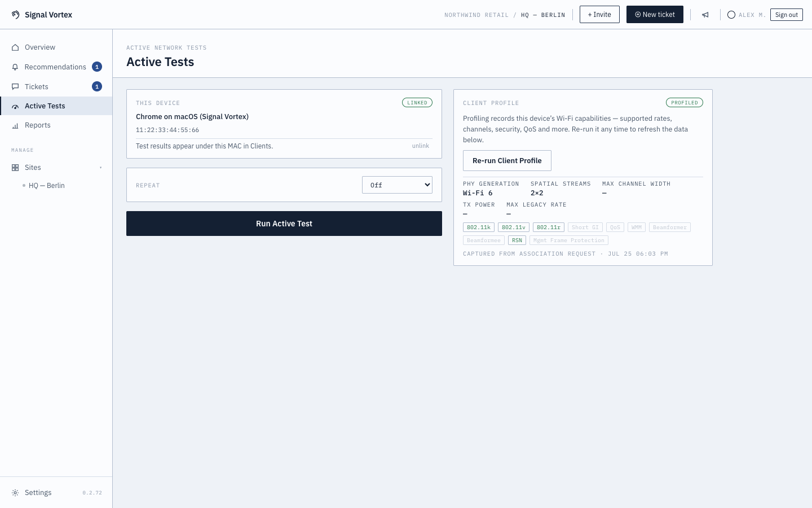Click the Mgmt Frame Protection tag
Image resolution: width=812 pixels, height=508 pixels.
569,240
